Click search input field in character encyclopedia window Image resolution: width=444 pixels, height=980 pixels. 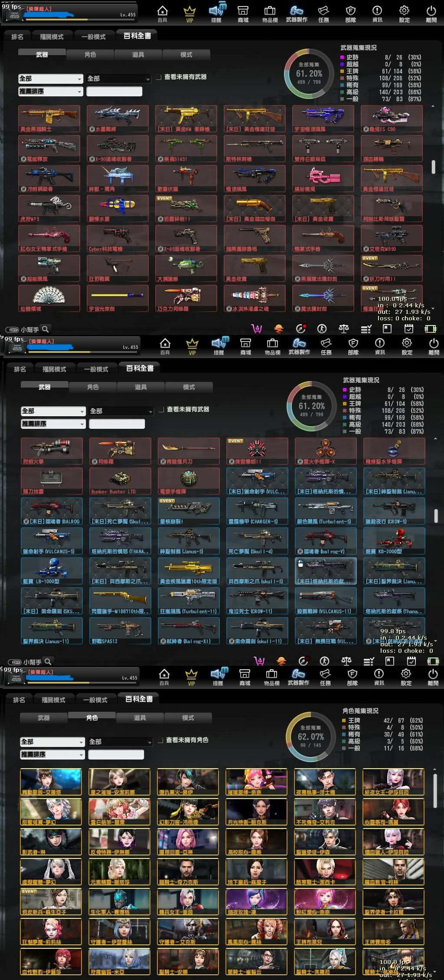(116, 755)
